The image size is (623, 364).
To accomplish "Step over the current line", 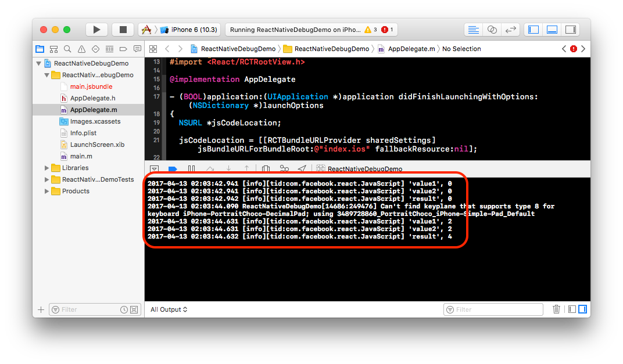I will [x=210, y=169].
